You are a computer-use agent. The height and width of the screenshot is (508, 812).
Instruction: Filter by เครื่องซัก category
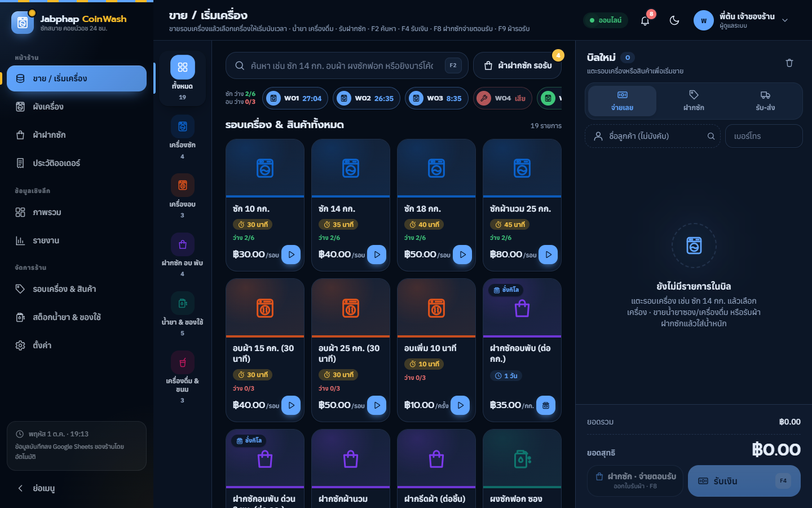pyautogui.click(x=183, y=137)
